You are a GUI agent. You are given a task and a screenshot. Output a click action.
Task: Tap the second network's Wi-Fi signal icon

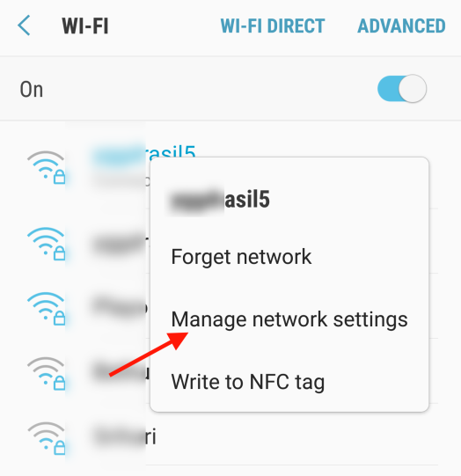46,244
